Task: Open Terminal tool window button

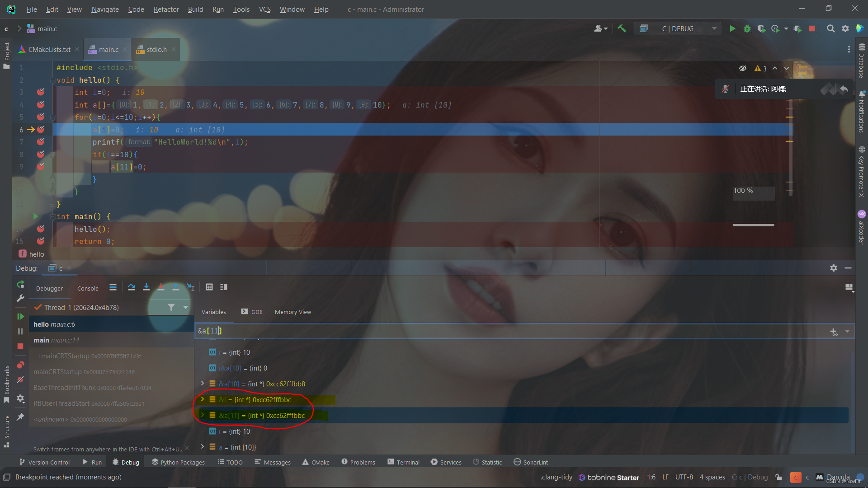Action: pos(403,462)
